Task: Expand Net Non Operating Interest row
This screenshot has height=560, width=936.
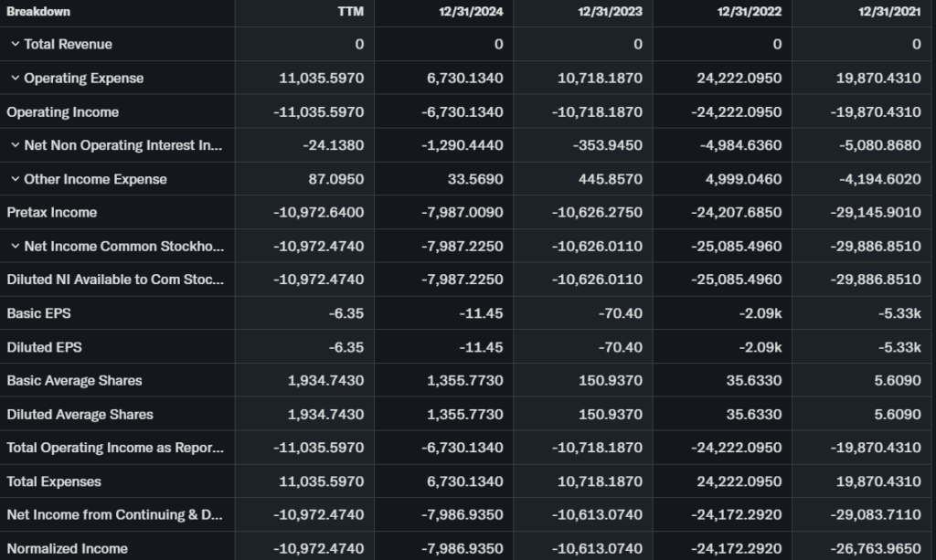Action: (15, 146)
